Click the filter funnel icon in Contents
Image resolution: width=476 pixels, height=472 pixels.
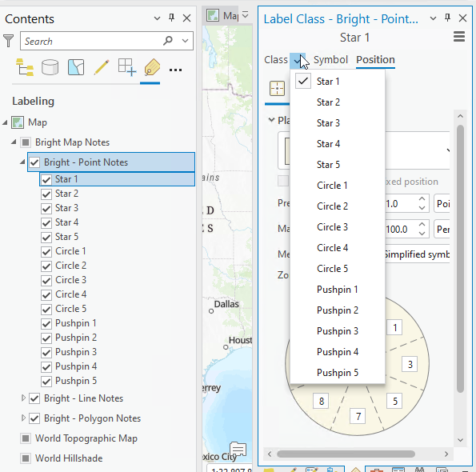(9, 41)
